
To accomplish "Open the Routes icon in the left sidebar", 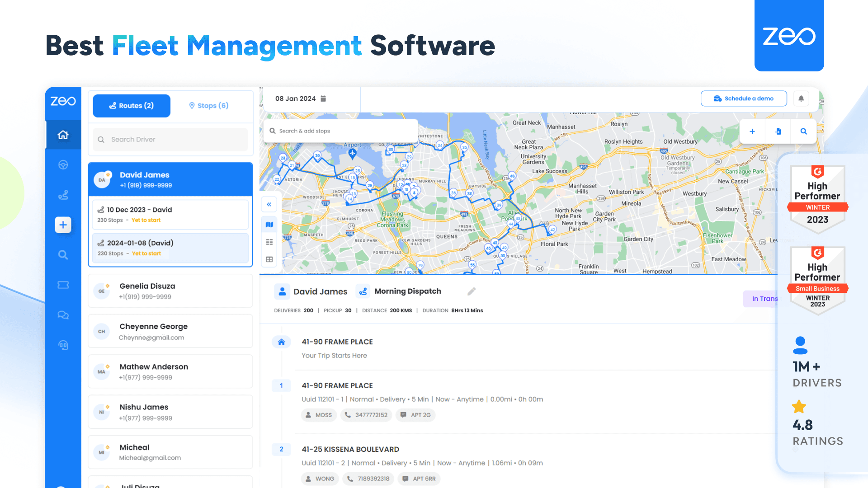I will (63, 195).
